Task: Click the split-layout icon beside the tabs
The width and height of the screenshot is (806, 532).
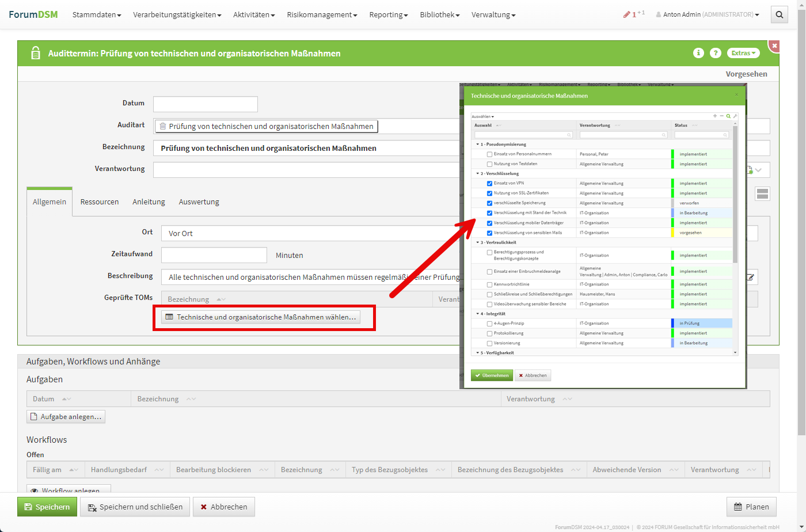Action: [x=762, y=194]
